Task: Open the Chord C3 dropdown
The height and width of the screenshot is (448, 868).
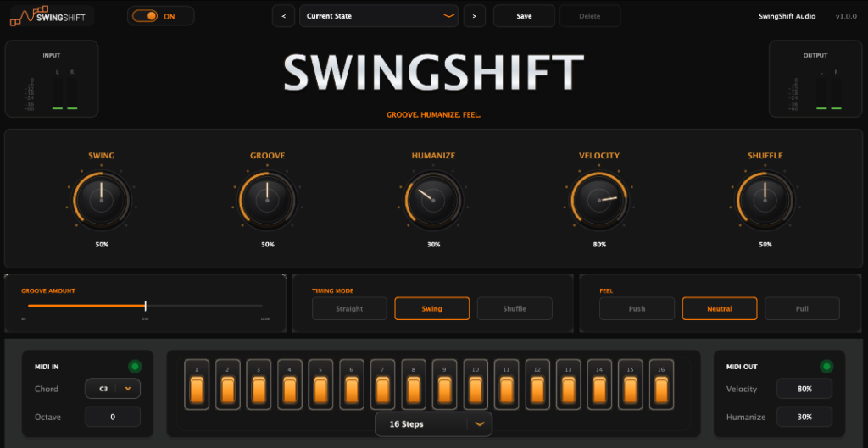Action: 113,389
